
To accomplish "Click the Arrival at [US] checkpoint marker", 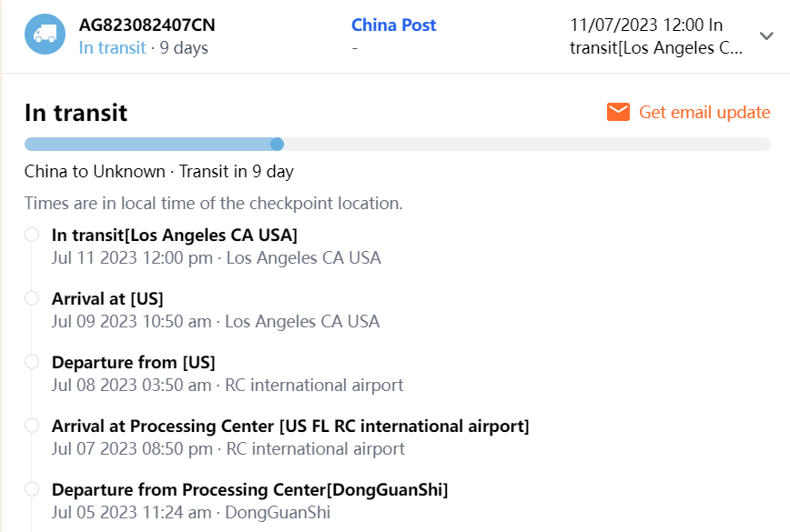I will [32, 298].
